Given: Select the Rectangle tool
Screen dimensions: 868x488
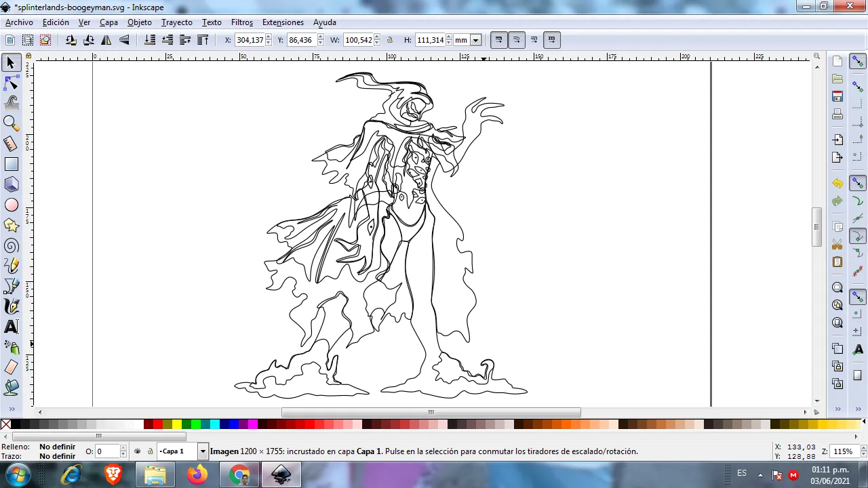Looking at the screenshot, I should 11,164.
